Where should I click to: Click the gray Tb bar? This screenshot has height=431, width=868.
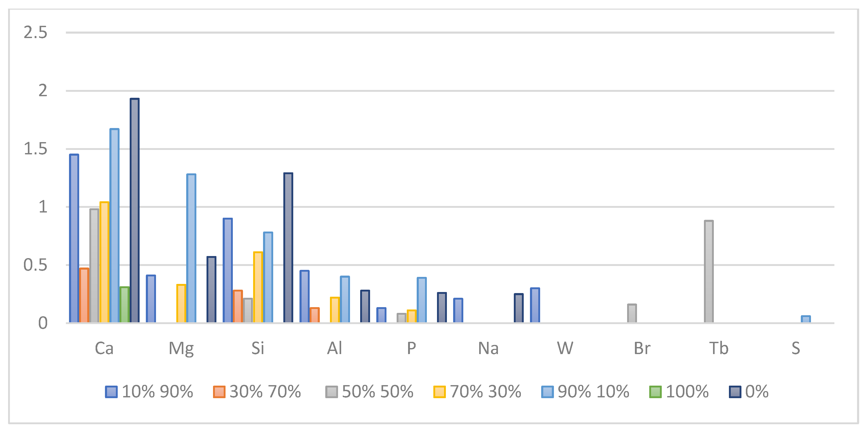[x=709, y=272]
